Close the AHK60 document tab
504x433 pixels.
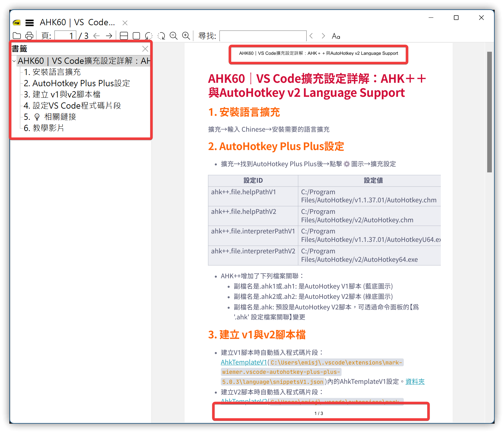pos(125,23)
